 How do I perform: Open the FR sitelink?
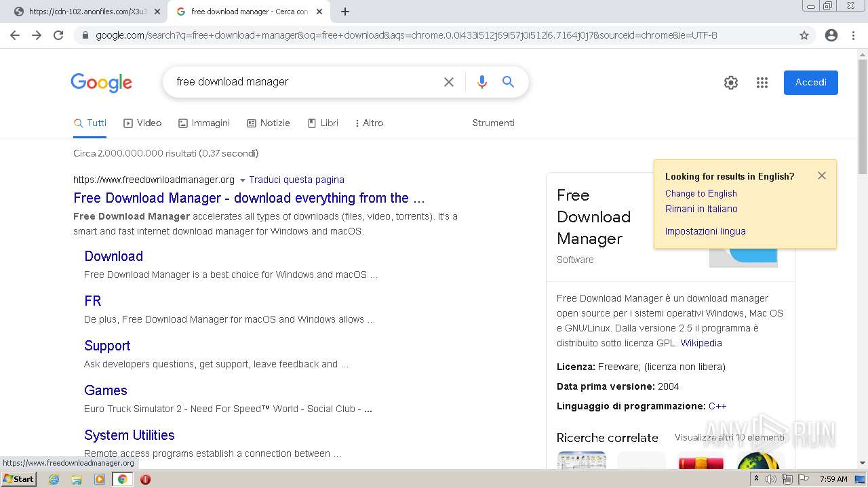click(x=93, y=301)
